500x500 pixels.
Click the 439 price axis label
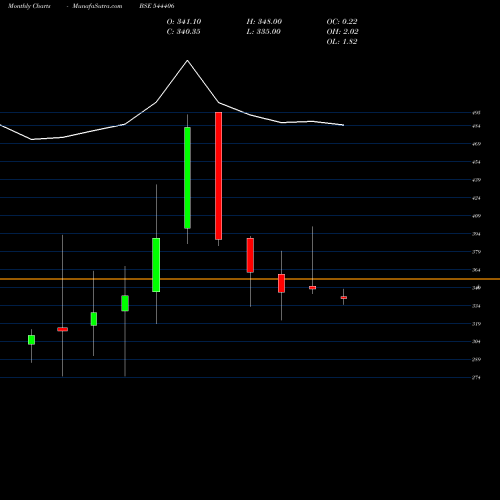tap(476, 180)
